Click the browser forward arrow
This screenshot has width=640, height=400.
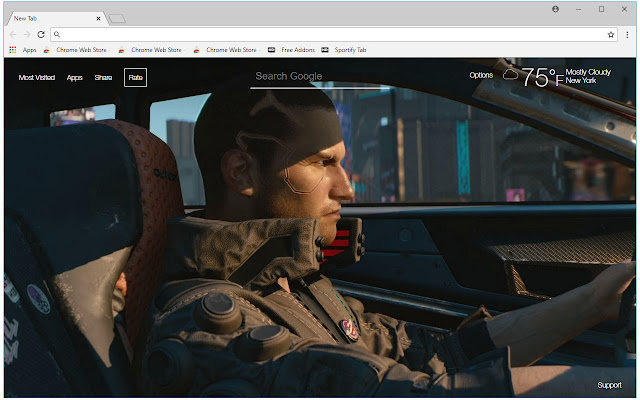(27, 35)
